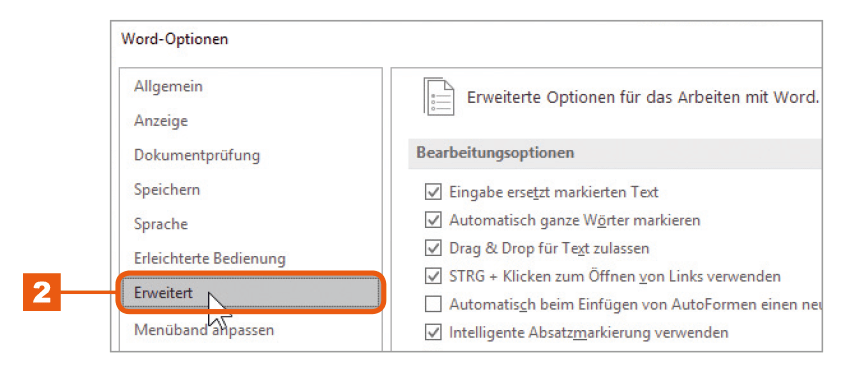The width and height of the screenshot is (850, 372).
Task: Click the Intelligente Absatzmarkierung verwenden label text
Action: pyautogui.click(x=589, y=332)
